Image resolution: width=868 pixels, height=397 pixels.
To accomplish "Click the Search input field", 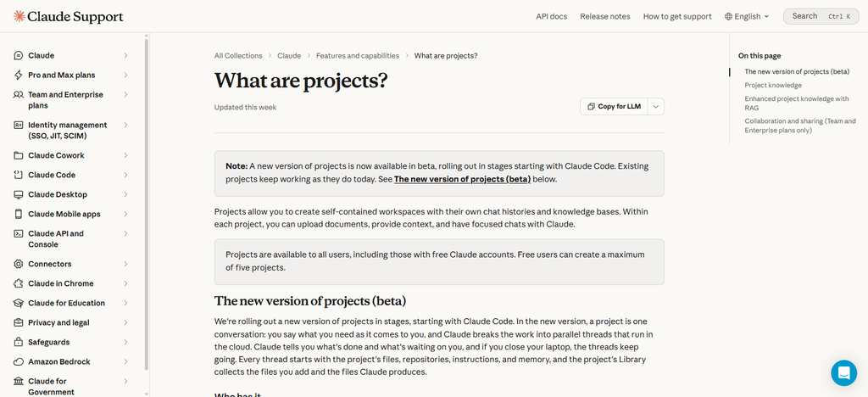I will 821,17.
